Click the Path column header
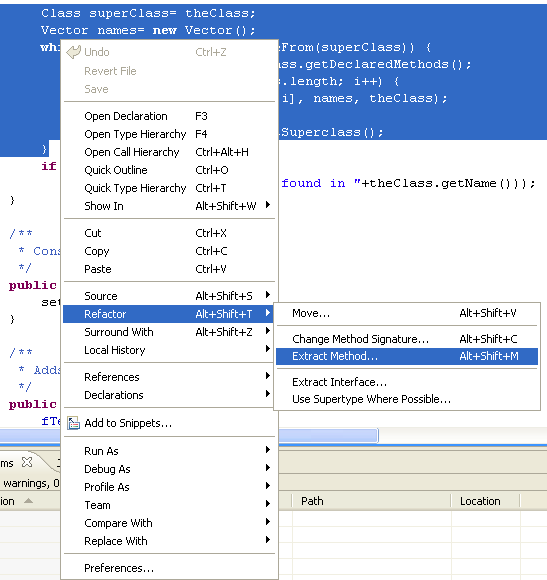This screenshot has height=580, width=547. click(371, 501)
